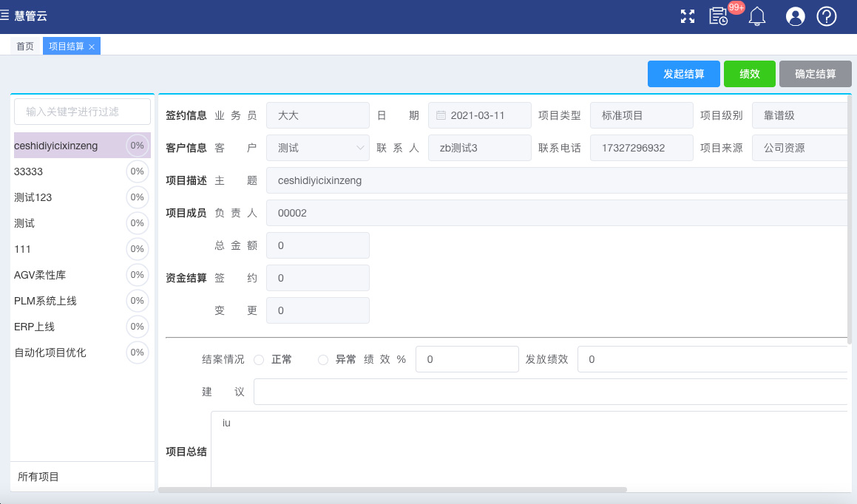Switch to the 首页 tab

[25, 47]
